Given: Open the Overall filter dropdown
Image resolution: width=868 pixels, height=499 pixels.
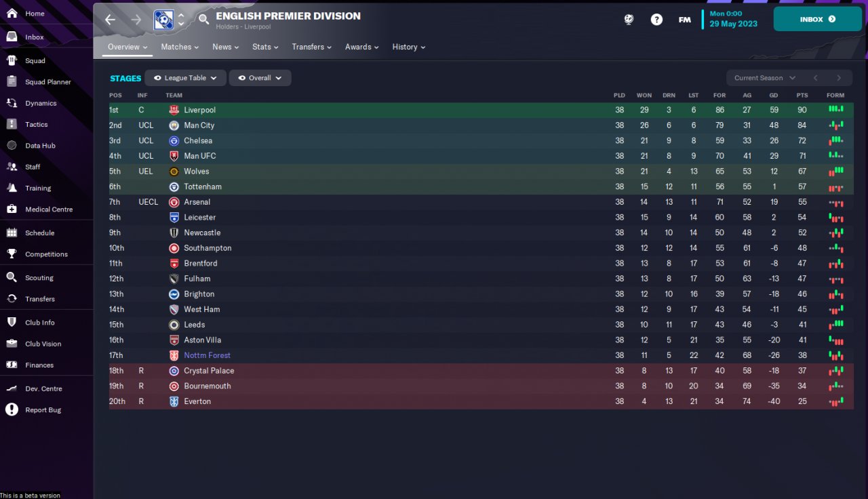Looking at the screenshot, I should click(x=260, y=78).
